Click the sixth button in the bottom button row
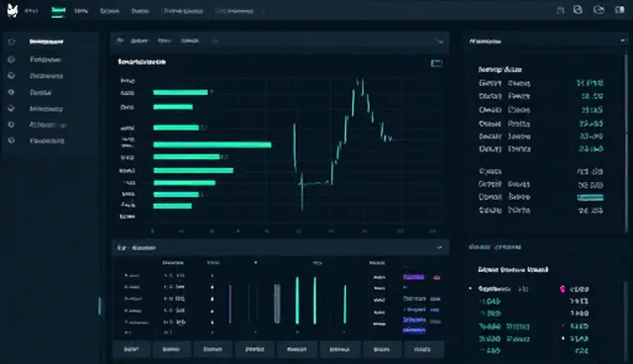This screenshot has height=364, width=633. [339, 349]
